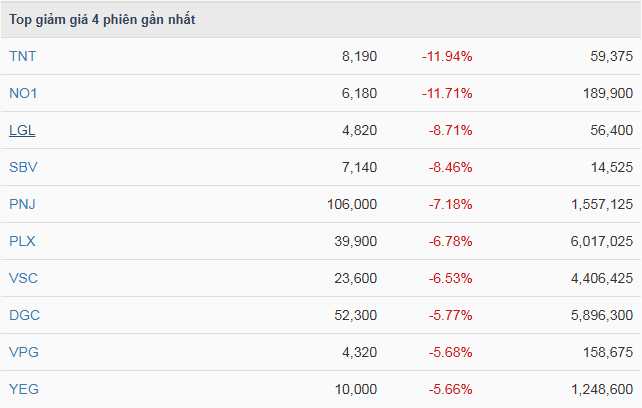This screenshot has height=408, width=642.
Task: Click the PNJ price 106,000
Action: 351,204
